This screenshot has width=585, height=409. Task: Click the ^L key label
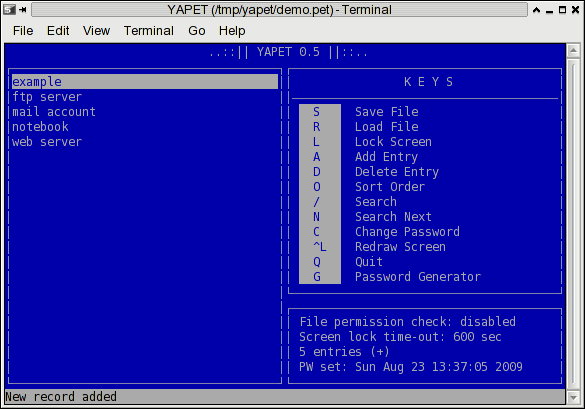320,247
